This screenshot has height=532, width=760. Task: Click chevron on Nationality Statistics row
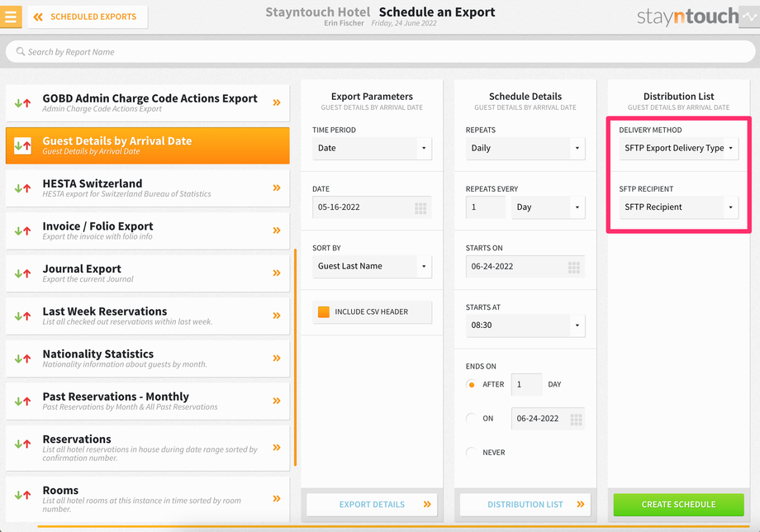[277, 359]
